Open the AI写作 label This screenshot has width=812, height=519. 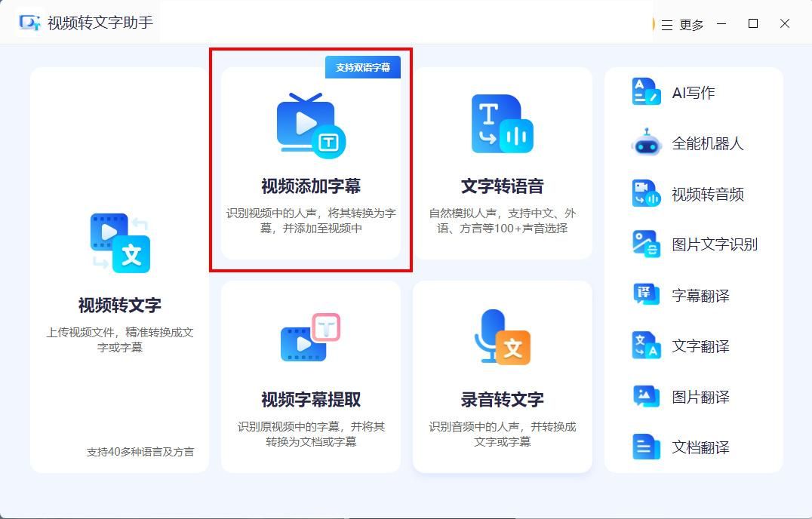coord(694,93)
